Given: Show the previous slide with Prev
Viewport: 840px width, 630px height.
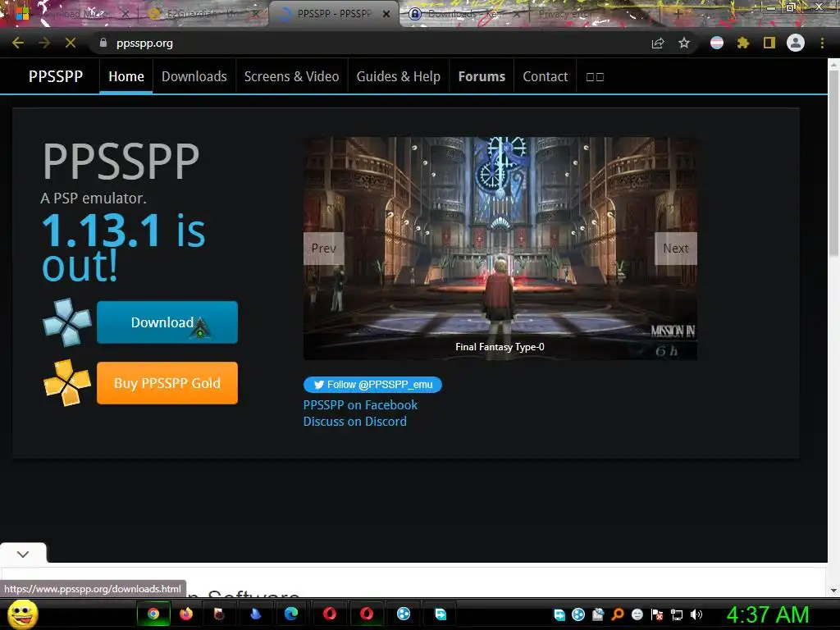Looking at the screenshot, I should [x=323, y=248].
